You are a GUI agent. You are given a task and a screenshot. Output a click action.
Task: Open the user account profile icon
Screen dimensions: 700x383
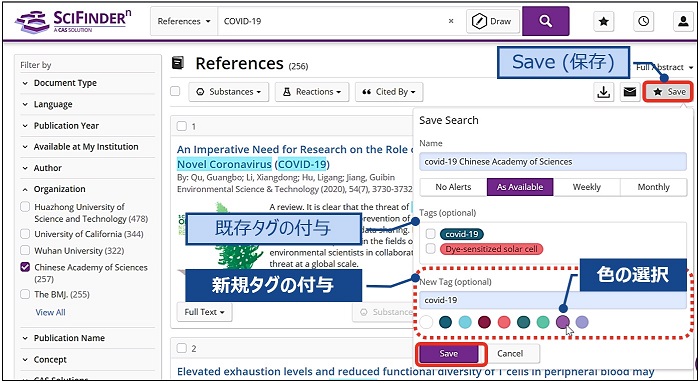pyautogui.click(x=683, y=21)
